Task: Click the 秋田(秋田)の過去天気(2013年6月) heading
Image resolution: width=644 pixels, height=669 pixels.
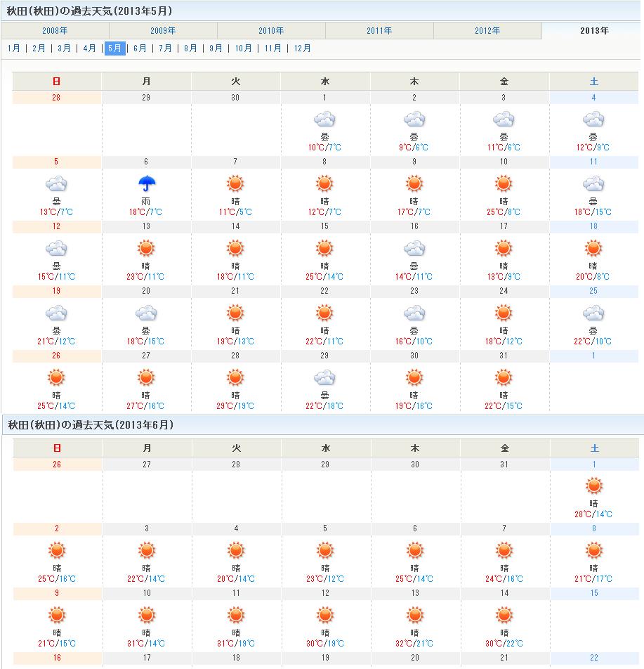Action: 91,425
